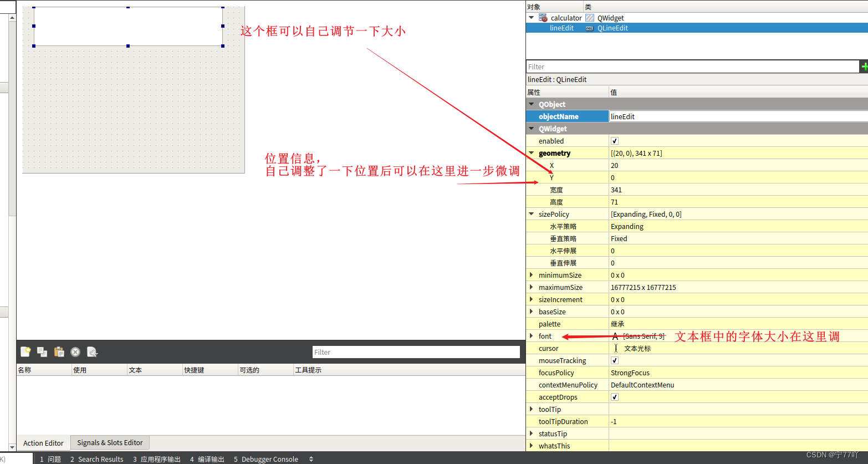This screenshot has height=464, width=868.
Task: Click the 快捷键 column header
Action: coord(210,370)
